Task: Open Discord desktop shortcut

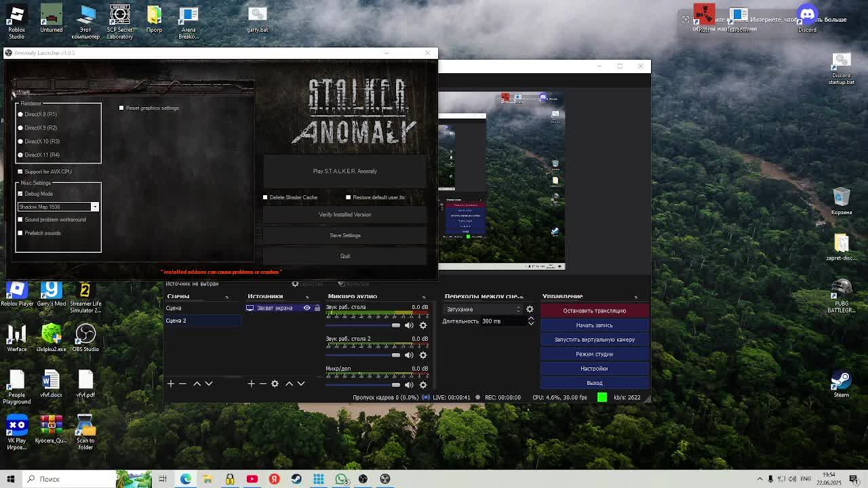Action: pyautogui.click(x=807, y=18)
